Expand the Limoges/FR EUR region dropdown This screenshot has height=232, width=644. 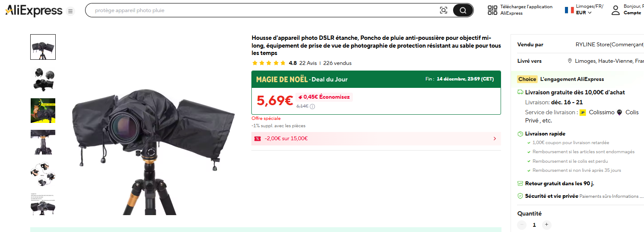[584, 10]
